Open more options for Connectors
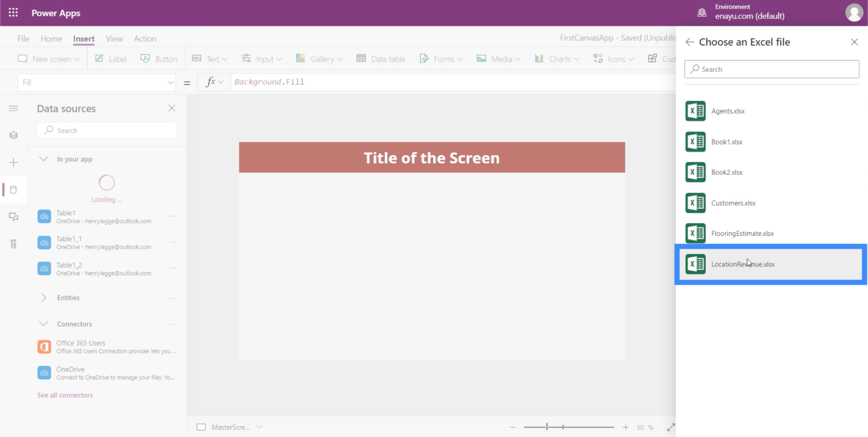This screenshot has height=437, width=868. [173, 324]
